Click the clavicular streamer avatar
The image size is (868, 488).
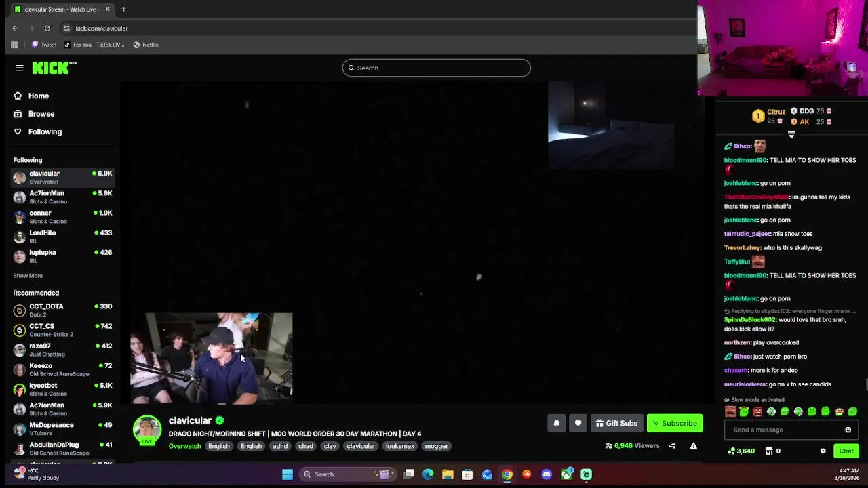coord(147,430)
